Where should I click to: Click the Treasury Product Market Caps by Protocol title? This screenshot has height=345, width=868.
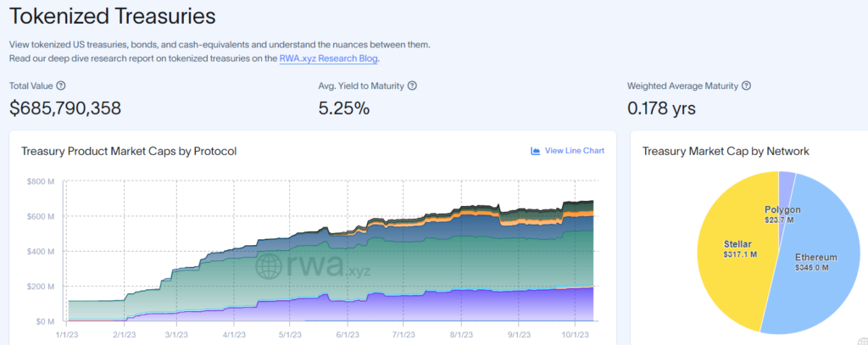(x=128, y=151)
